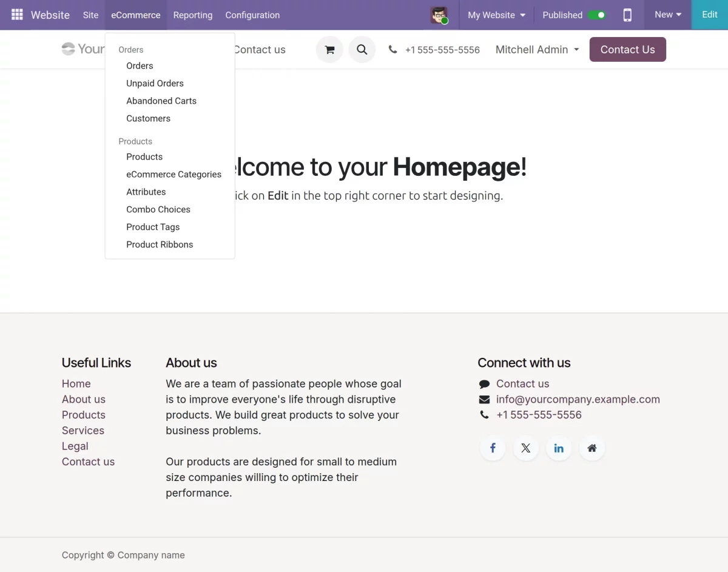This screenshot has width=728, height=572.
Task: Follow the Legal footer link
Action: (x=75, y=446)
